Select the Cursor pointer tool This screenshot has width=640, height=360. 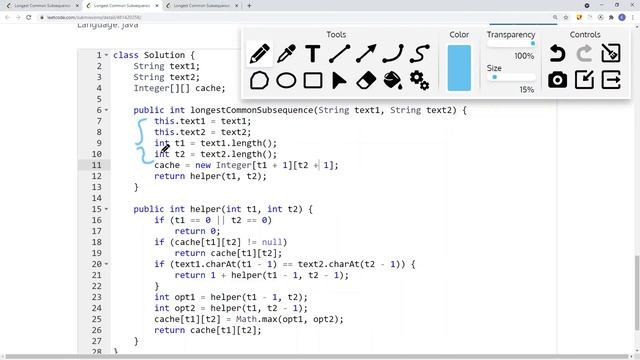pyautogui.click(x=339, y=80)
